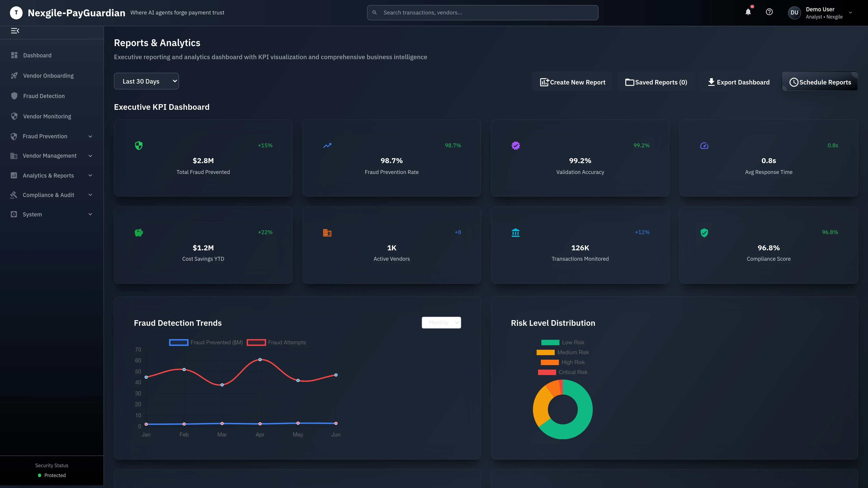Open the Compliance & Audit wrench icon

point(14,195)
